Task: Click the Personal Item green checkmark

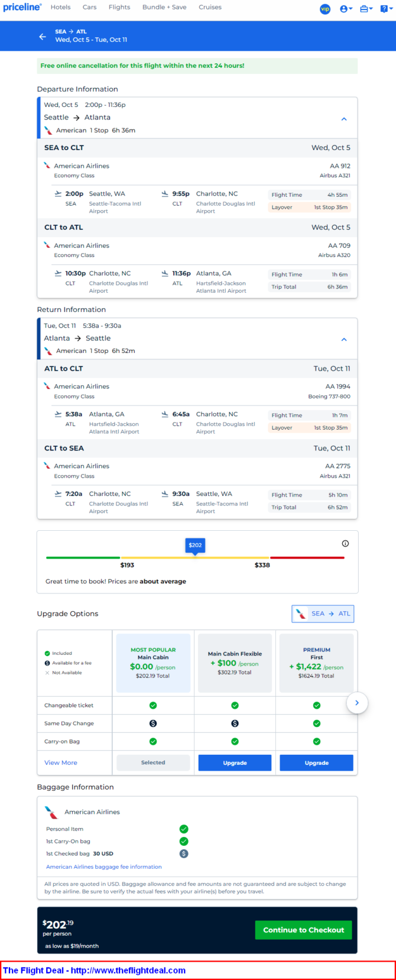Action: [184, 829]
